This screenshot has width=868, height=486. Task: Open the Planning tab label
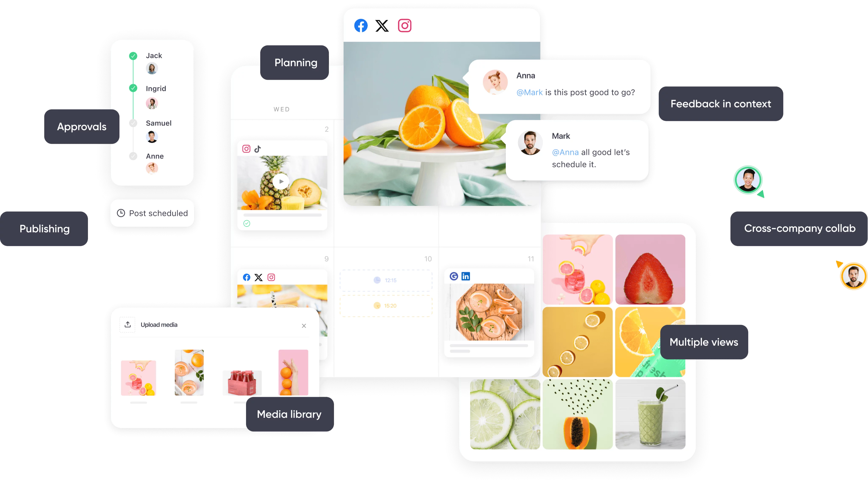pos(296,62)
